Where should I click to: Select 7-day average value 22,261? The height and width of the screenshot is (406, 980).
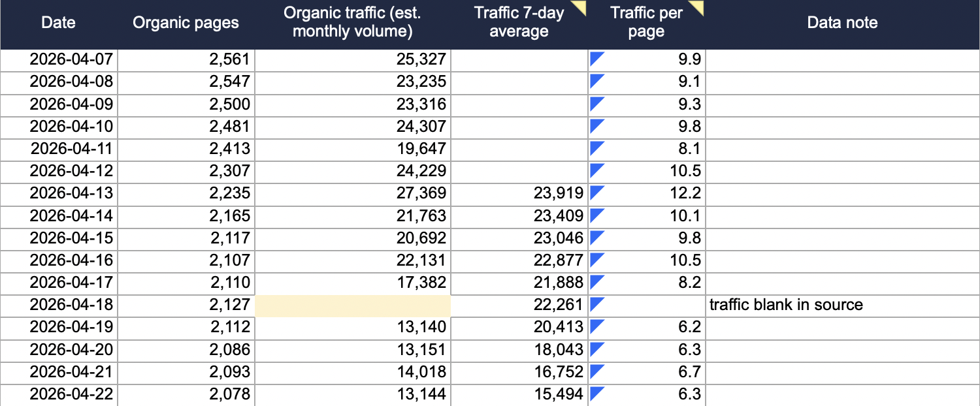pyautogui.click(x=519, y=305)
